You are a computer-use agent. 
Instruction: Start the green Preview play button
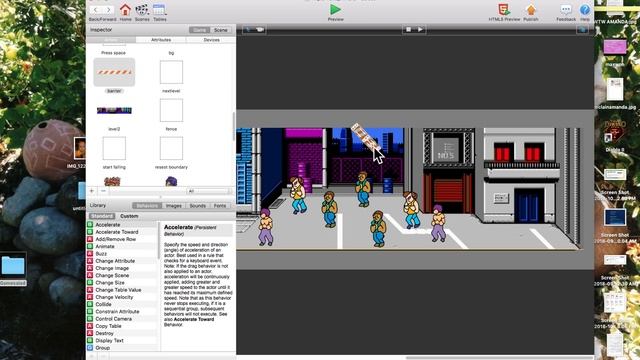(x=336, y=9)
